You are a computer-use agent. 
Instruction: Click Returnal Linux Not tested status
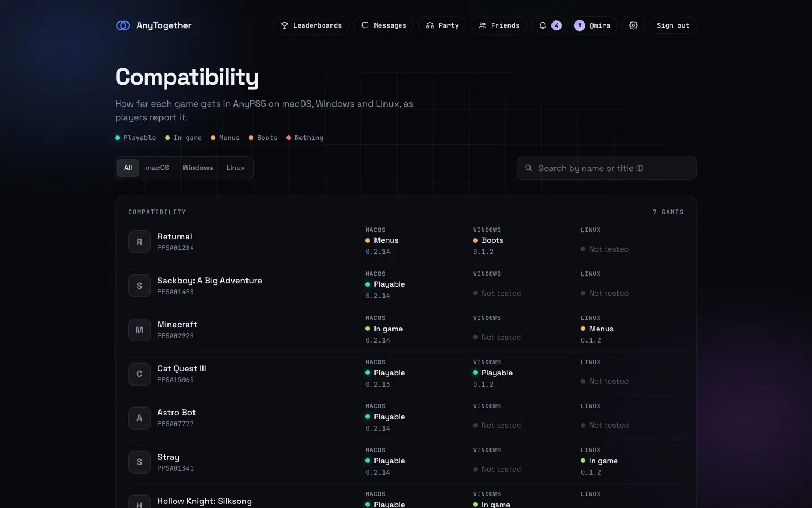click(x=604, y=249)
